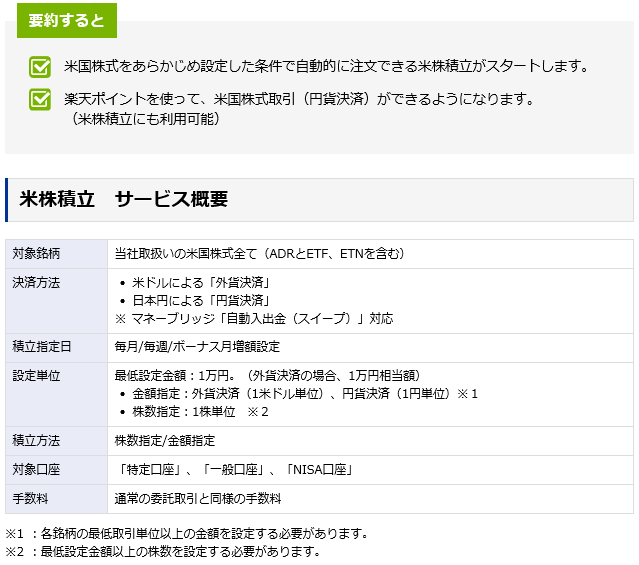Image resolution: width=639 pixels, height=565 pixels.
Task: Click the 通常の委託取引と同様の手数料 cell
Action: coord(197,498)
